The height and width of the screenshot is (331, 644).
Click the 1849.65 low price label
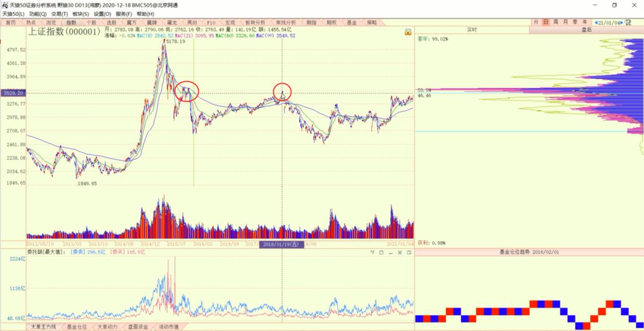(x=87, y=184)
